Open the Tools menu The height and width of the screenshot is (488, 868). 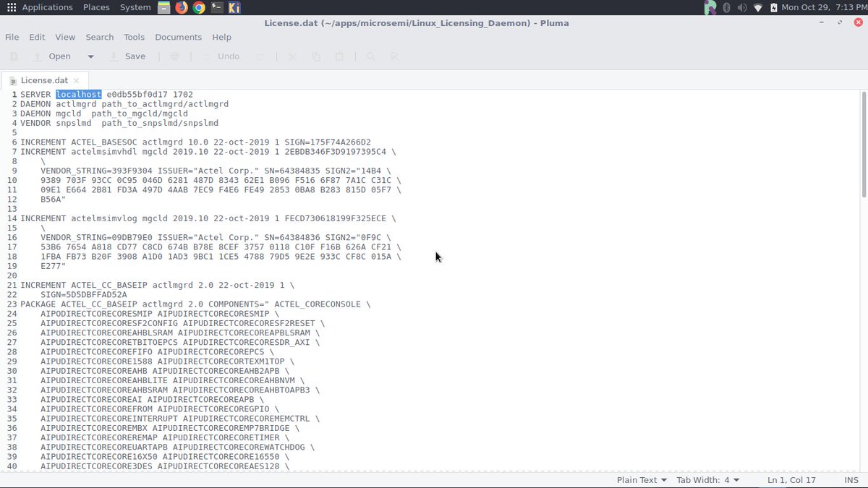(134, 37)
